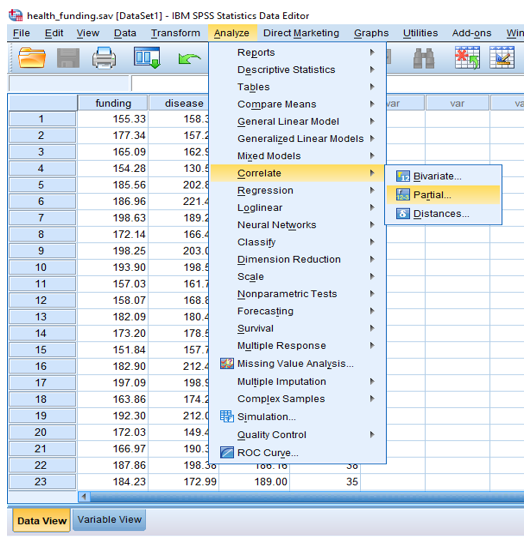This screenshot has width=524, height=537.
Task: Select the Survival menu entry
Action: tap(297, 328)
